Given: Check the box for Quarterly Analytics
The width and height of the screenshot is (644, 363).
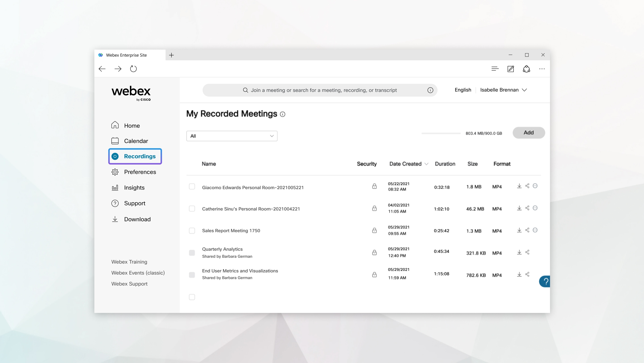Looking at the screenshot, I should [x=192, y=252].
